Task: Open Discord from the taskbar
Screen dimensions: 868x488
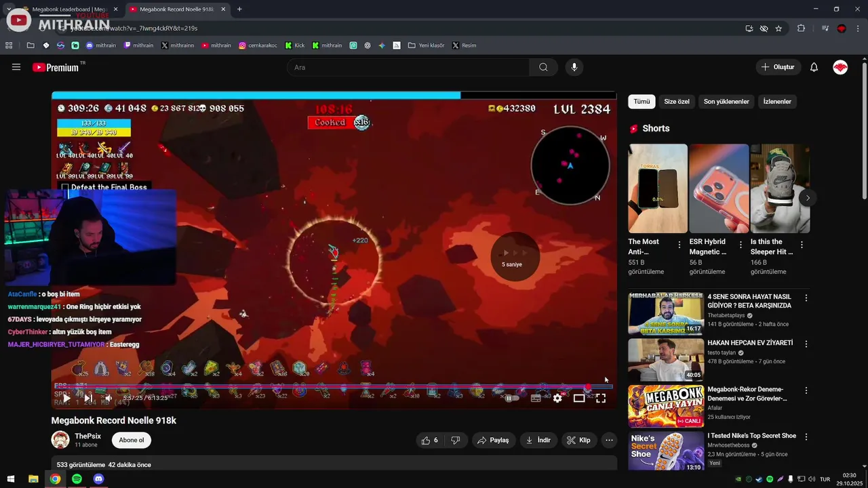Action: coord(98,479)
